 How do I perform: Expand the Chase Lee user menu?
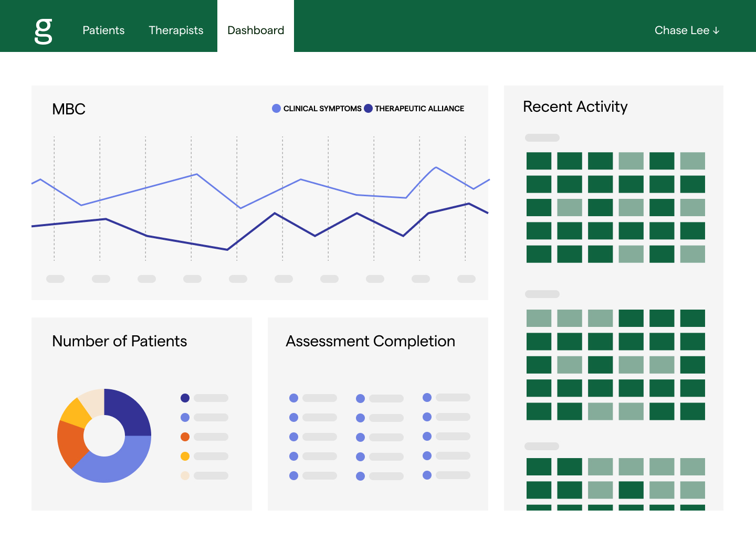pyautogui.click(x=681, y=30)
